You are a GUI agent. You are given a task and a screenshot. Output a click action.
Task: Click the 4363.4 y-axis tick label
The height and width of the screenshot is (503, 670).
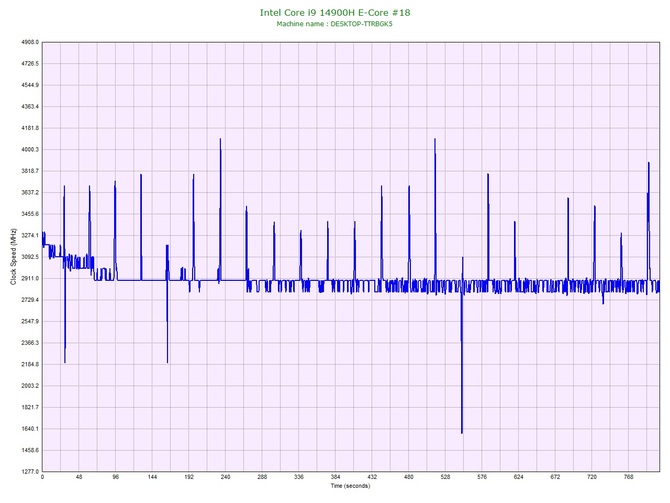tap(30, 106)
